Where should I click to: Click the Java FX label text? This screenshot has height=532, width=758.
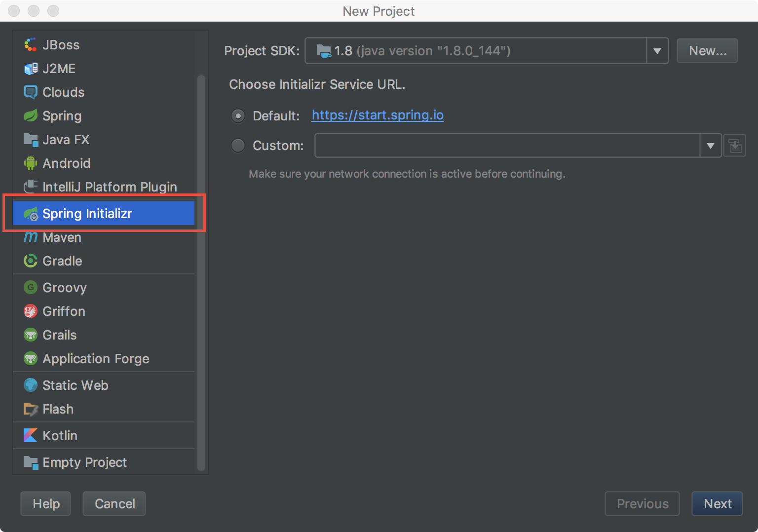tap(66, 140)
